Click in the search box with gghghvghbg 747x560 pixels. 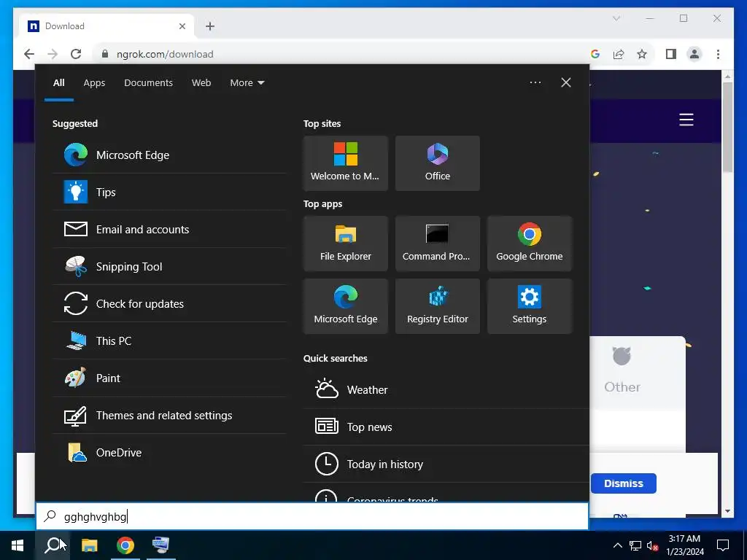[x=312, y=516]
